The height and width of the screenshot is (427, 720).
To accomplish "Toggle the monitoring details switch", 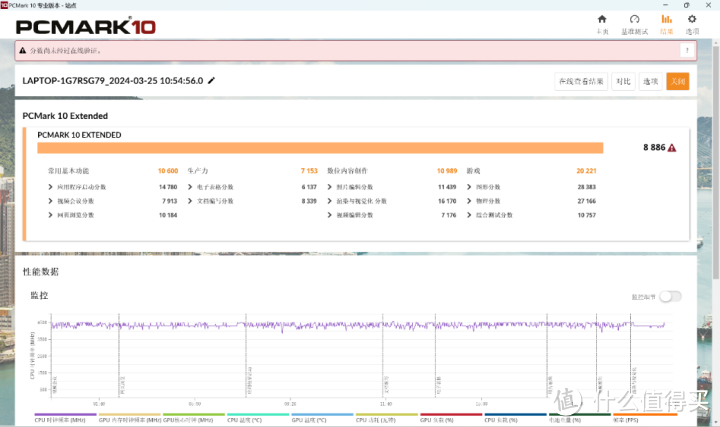I will pyautogui.click(x=669, y=296).
